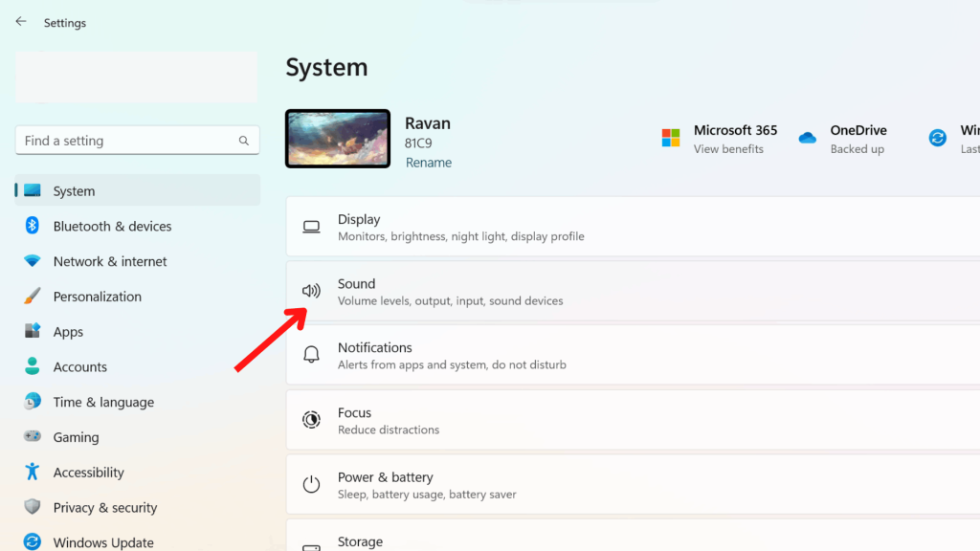Click the Find a setting search box
This screenshot has width=980, height=551.
[138, 141]
